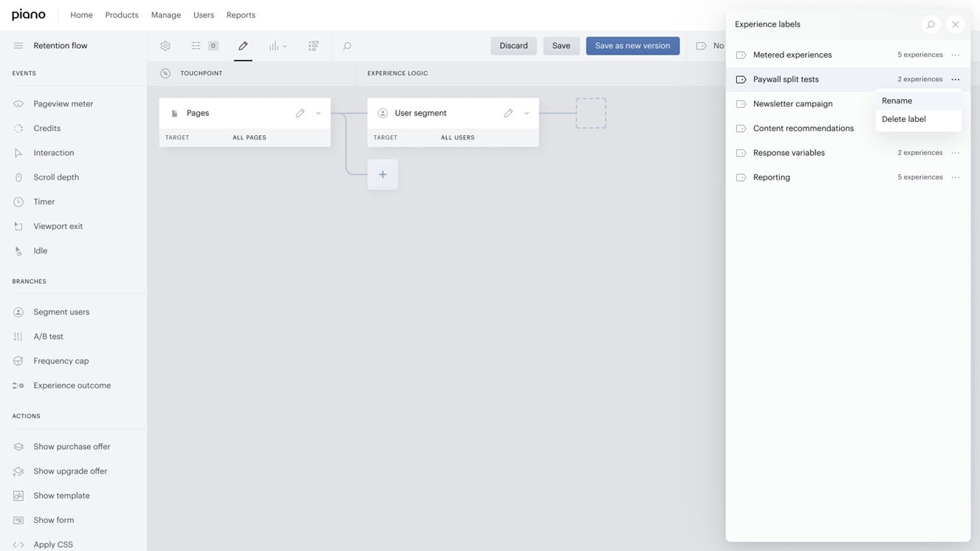Edit the User segment card with its pencil icon
The width and height of the screenshot is (980, 551).
(508, 113)
